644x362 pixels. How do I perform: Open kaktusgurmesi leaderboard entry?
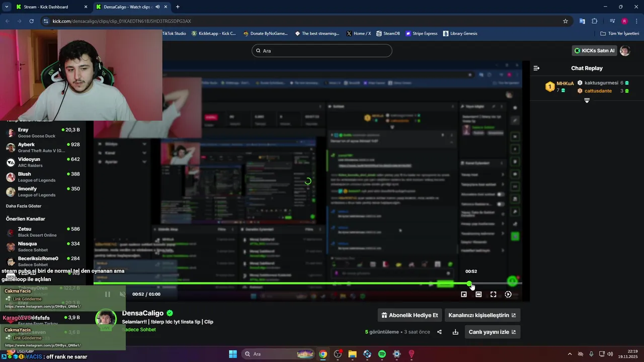tap(603, 83)
